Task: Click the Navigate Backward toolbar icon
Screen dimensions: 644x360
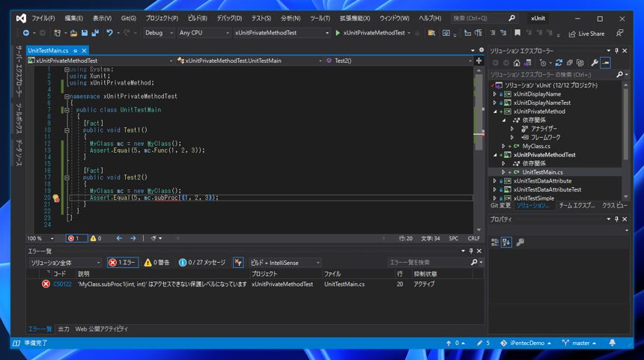Action: [x=26, y=33]
